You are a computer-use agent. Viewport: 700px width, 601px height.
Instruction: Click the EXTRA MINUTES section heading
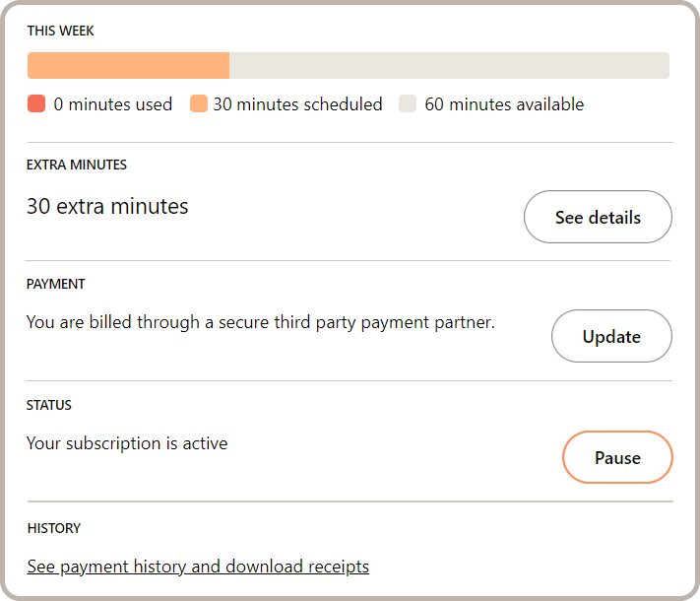click(77, 165)
